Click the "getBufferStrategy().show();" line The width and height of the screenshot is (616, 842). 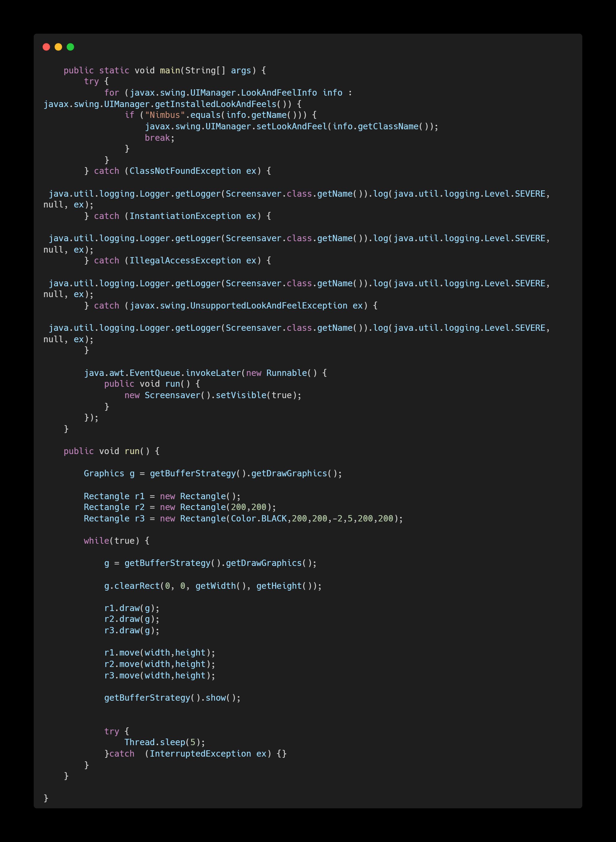pyautogui.click(x=172, y=698)
